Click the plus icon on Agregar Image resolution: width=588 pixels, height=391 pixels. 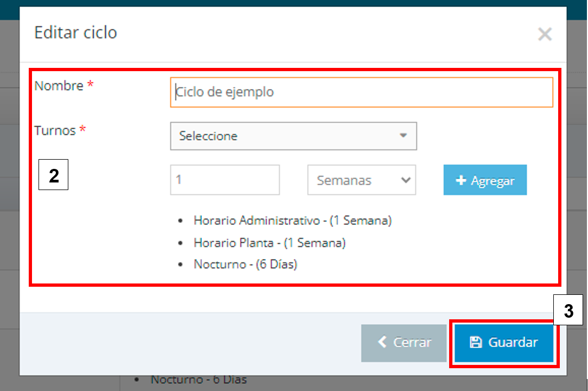click(x=461, y=180)
